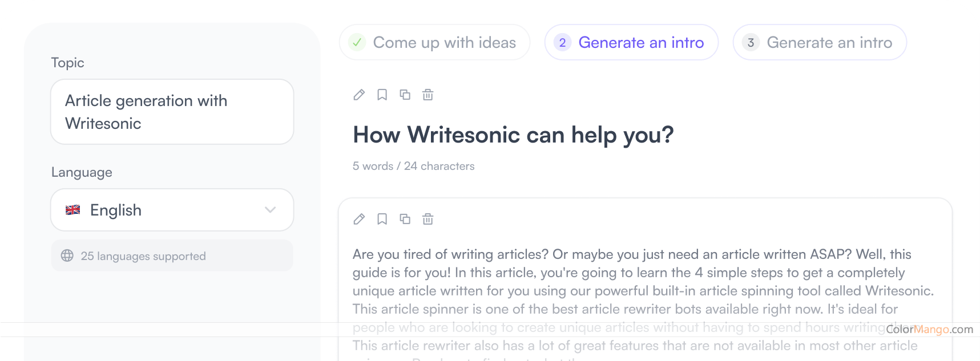This screenshot has width=980, height=361.
Task: Switch to the "Come up with ideas" step
Action: pyautogui.click(x=434, y=42)
